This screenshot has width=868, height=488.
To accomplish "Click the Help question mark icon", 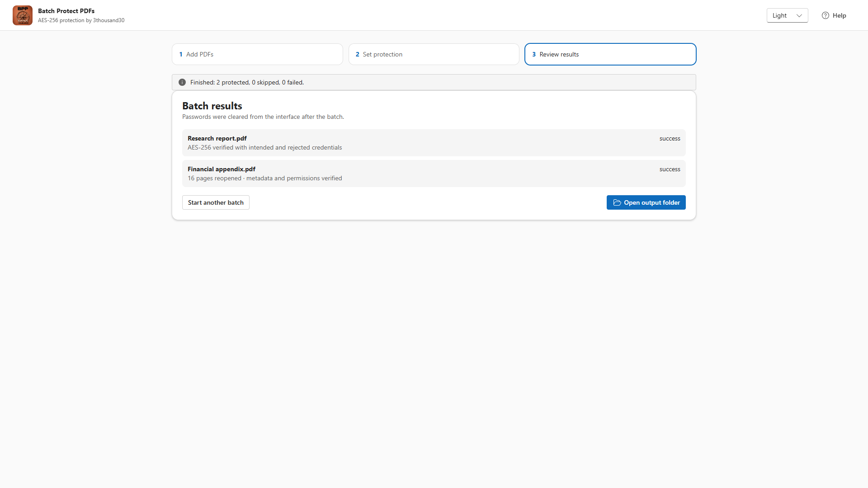I will (826, 15).
